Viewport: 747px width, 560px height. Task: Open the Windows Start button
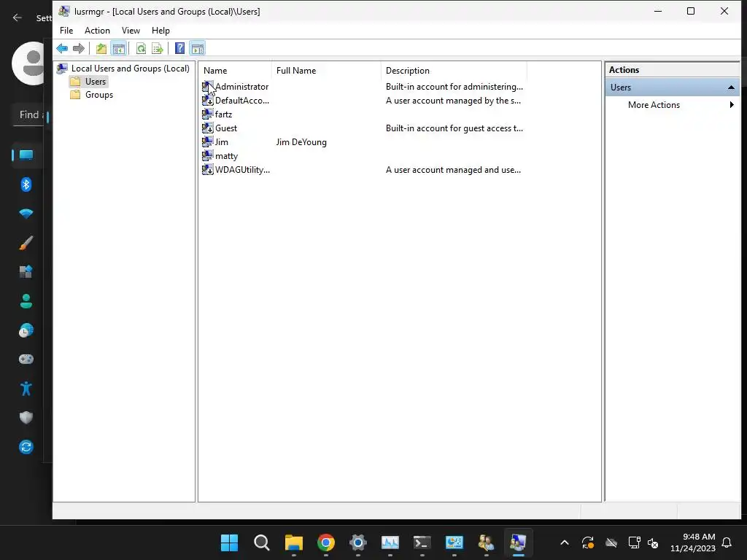click(229, 542)
